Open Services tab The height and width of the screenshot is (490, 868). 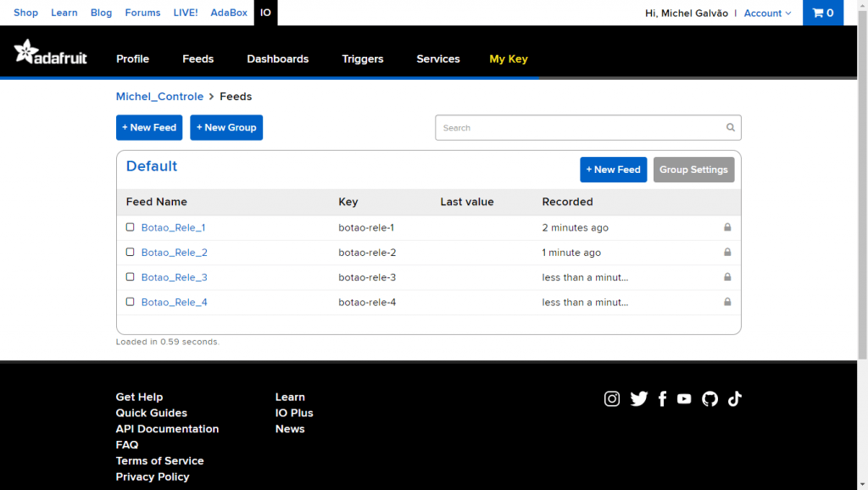pyautogui.click(x=438, y=58)
